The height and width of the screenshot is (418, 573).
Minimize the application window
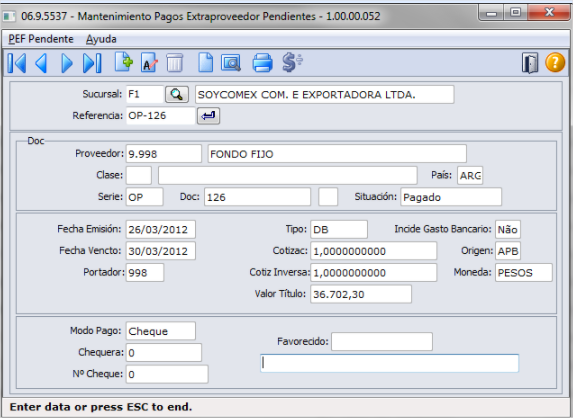(492, 13)
